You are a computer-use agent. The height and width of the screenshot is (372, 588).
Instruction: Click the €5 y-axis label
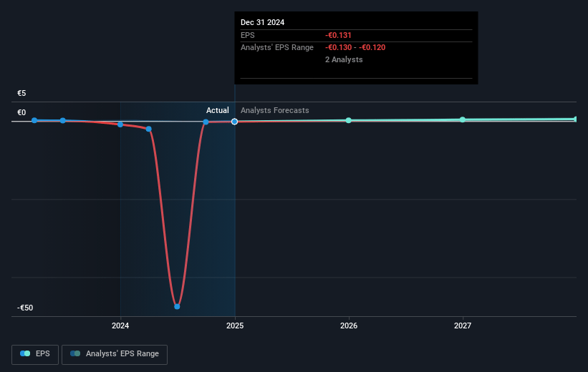(21, 93)
